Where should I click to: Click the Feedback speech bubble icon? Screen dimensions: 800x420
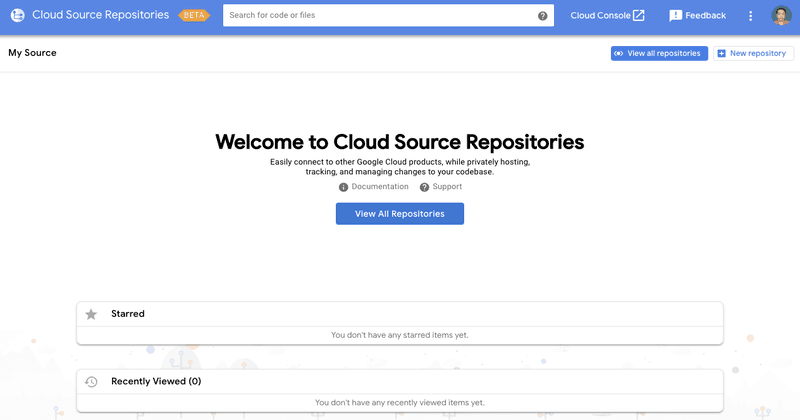[x=675, y=16]
